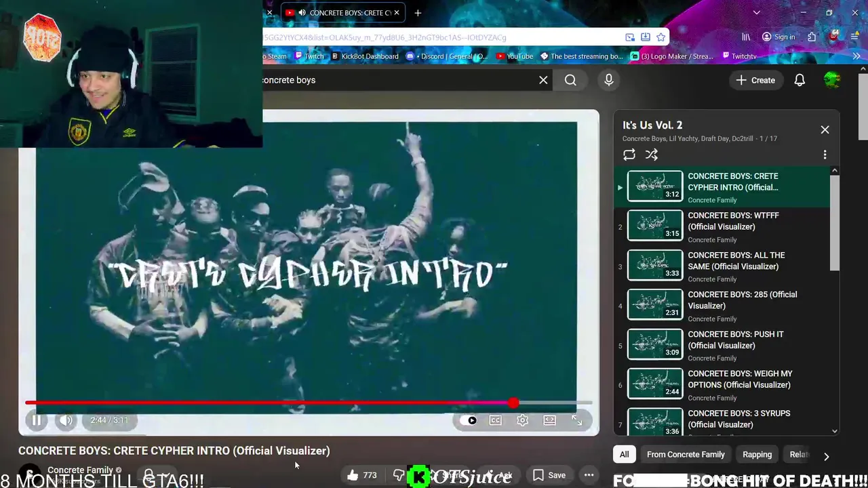Show more bookmarks with double chevron
Viewport: 868px width, 488px height.
(856, 56)
